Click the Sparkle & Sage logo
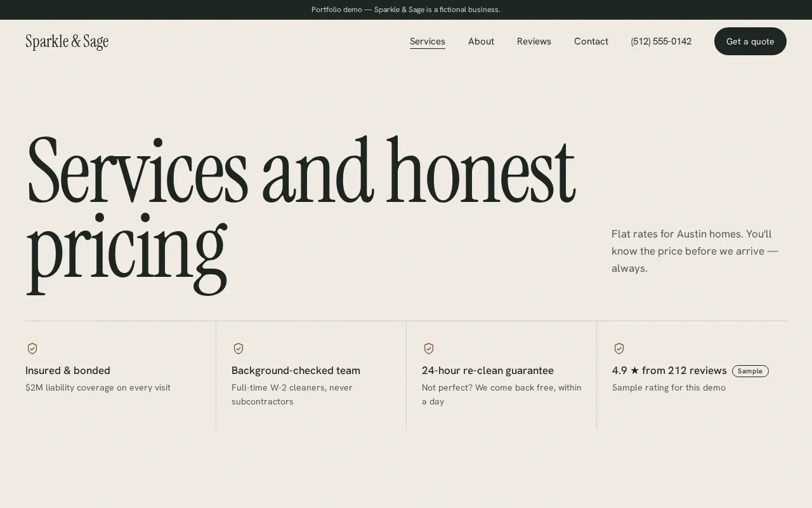Viewport: 812px width, 508px height. click(x=67, y=42)
